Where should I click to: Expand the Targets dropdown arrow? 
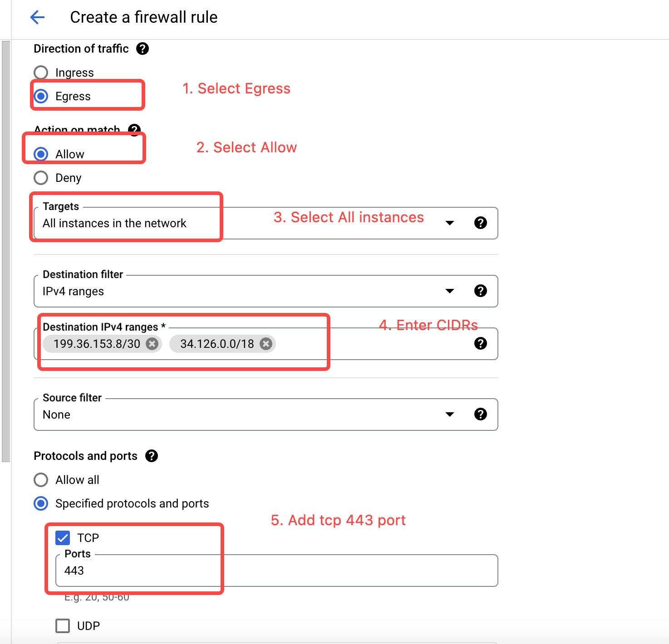pos(450,223)
